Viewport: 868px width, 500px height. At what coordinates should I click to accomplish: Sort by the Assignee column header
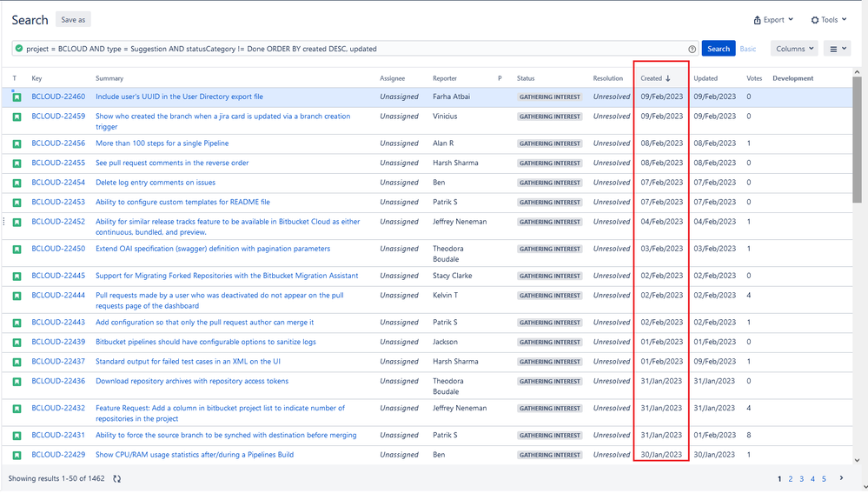click(392, 78)
